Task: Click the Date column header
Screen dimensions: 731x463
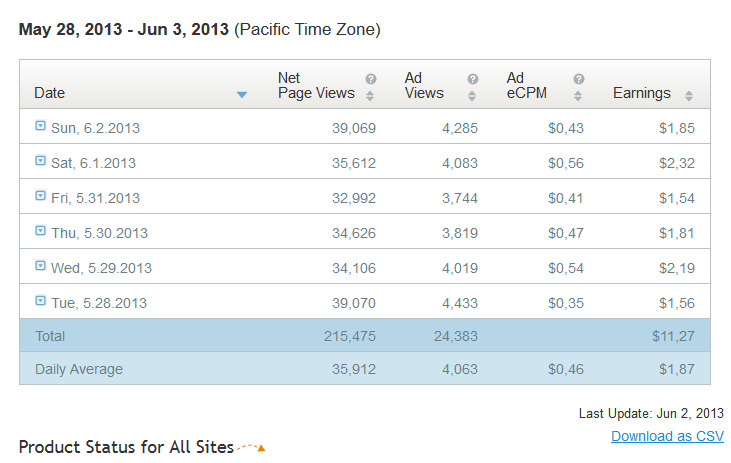Action: point(50,93)
